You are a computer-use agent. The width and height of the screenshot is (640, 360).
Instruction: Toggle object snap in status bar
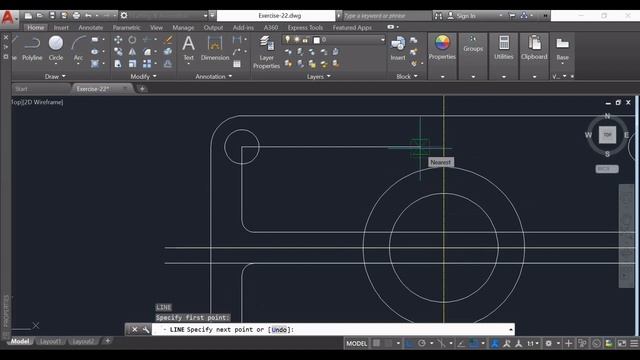(473, 344)
